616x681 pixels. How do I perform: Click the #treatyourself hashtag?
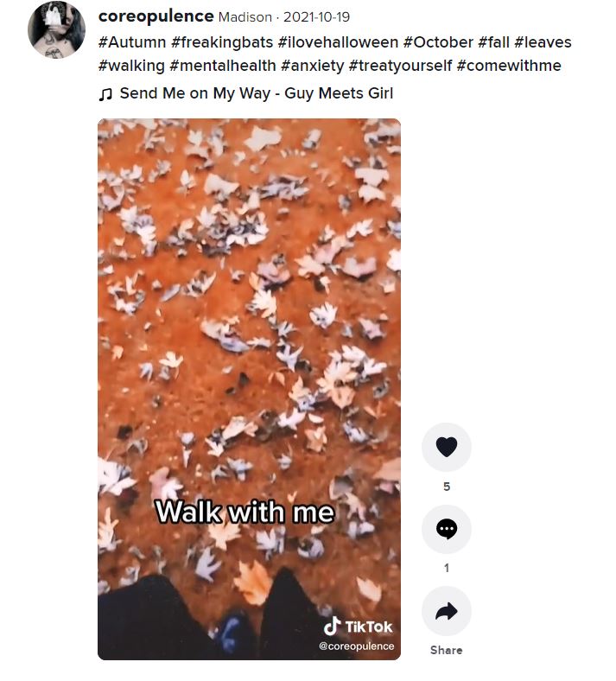(x=400, y=66)
